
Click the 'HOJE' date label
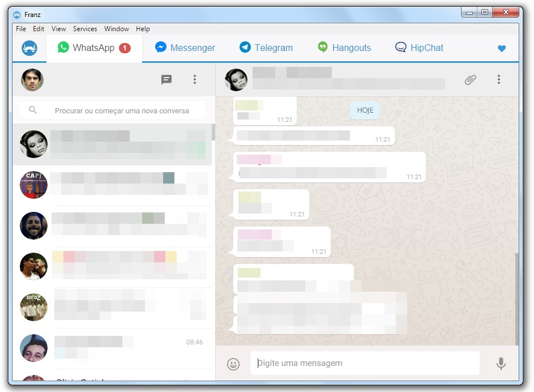tap(365, 110)
